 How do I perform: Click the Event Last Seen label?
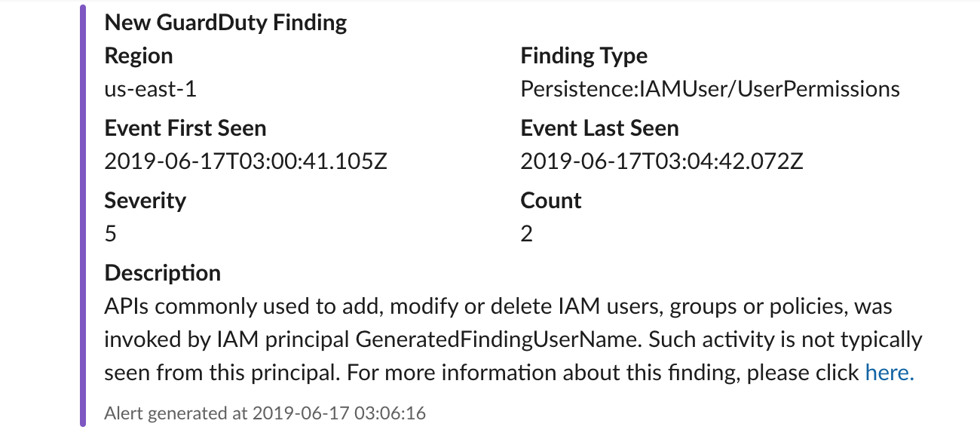pyautogui.click(x=599, y=128)
